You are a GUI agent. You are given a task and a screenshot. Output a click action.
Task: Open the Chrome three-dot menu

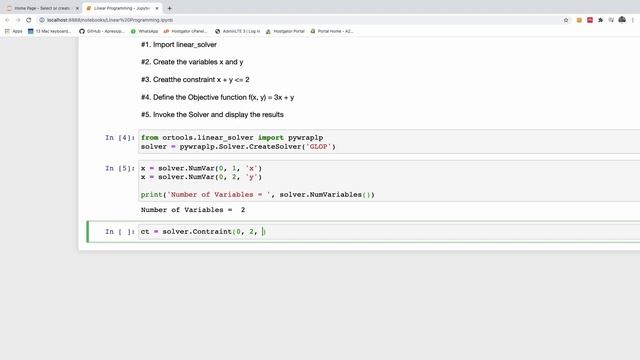633,20
